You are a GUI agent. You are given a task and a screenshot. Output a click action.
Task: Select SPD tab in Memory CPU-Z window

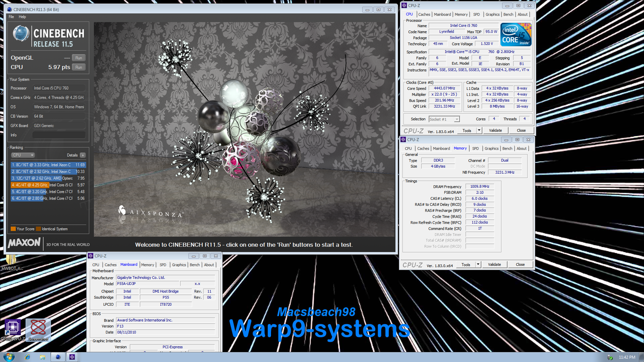coord(475,148)
